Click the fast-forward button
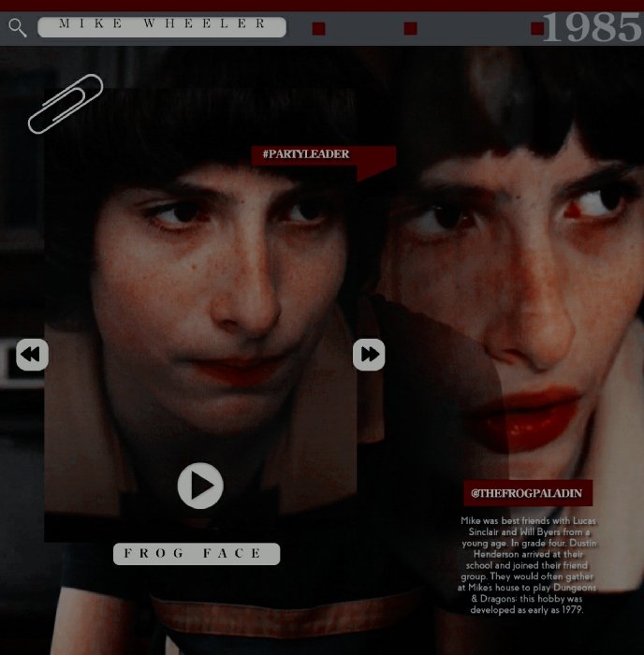 click(x=369, y=355)
